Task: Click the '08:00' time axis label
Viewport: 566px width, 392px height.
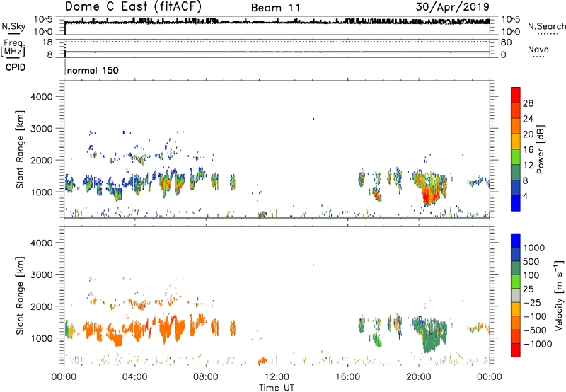Action: click(206, 377)
